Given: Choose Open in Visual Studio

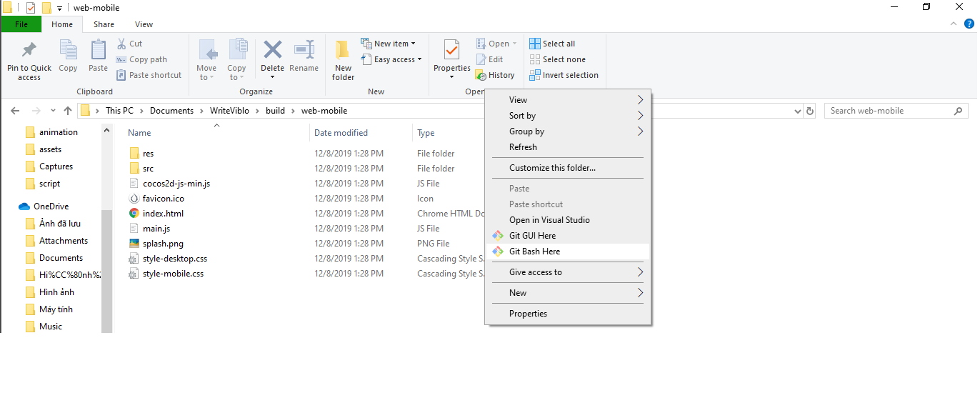Looking at the screenshot, I should click(549, 220).
